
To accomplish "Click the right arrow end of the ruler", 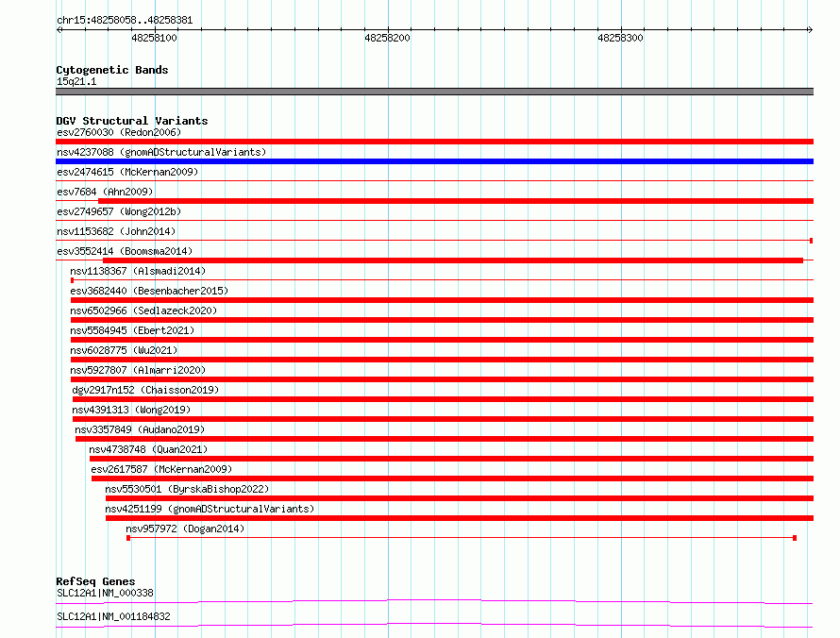I will [810, 29].
